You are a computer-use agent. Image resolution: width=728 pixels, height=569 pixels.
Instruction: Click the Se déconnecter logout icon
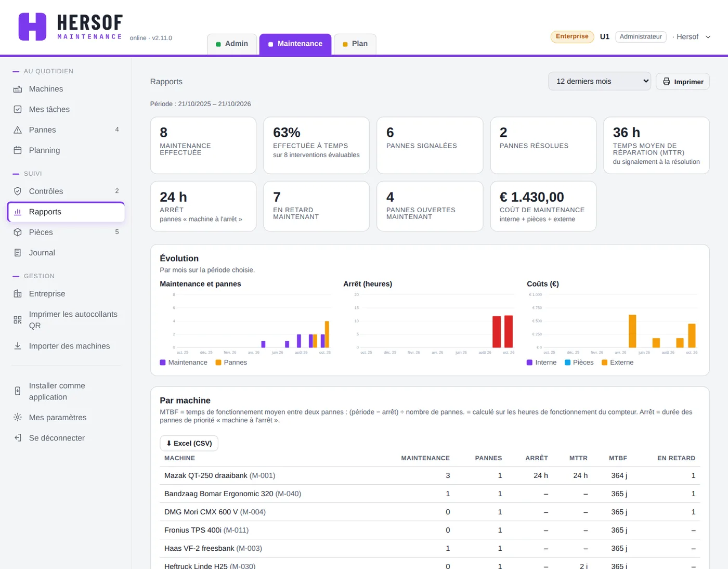pyautogui.click(x=18, y=438)
